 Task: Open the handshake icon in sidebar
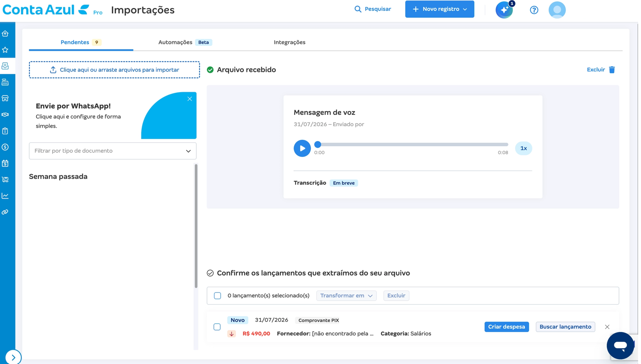click(5, 115)
